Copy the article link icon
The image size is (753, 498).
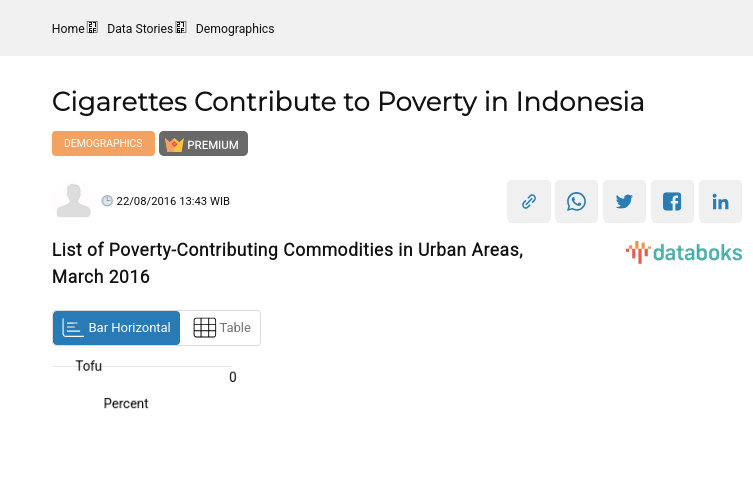point(529,201)
